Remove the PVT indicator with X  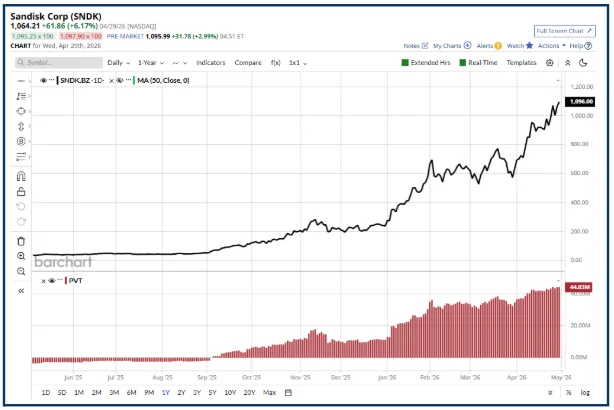point(43,281)
